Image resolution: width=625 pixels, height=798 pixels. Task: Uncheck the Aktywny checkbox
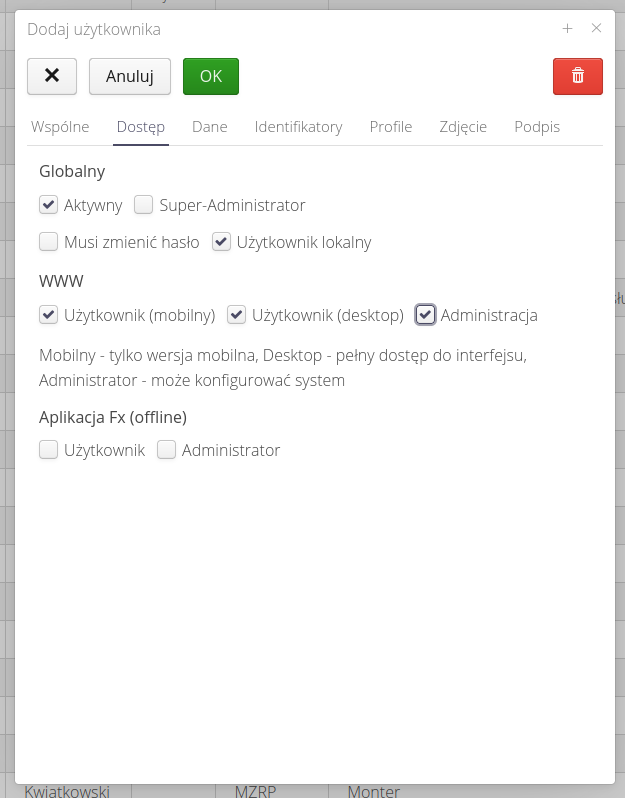click(x=48, y=205)
